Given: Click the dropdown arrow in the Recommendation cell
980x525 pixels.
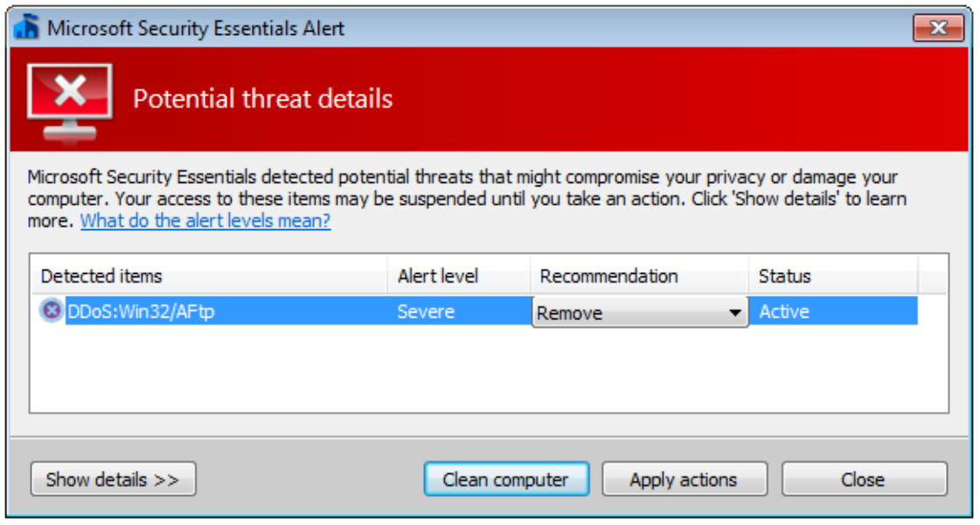Looking at the screenshot, I should coord(735,313).
